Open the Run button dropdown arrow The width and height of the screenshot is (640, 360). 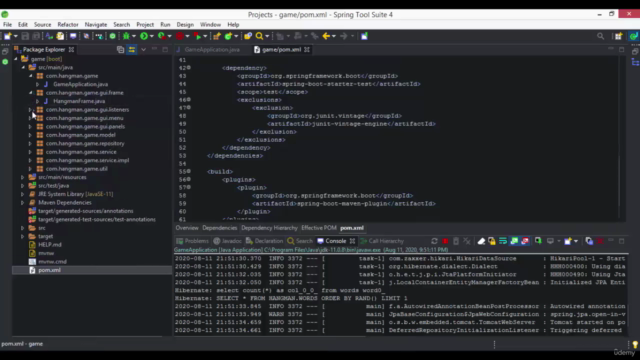pos(152,36)
